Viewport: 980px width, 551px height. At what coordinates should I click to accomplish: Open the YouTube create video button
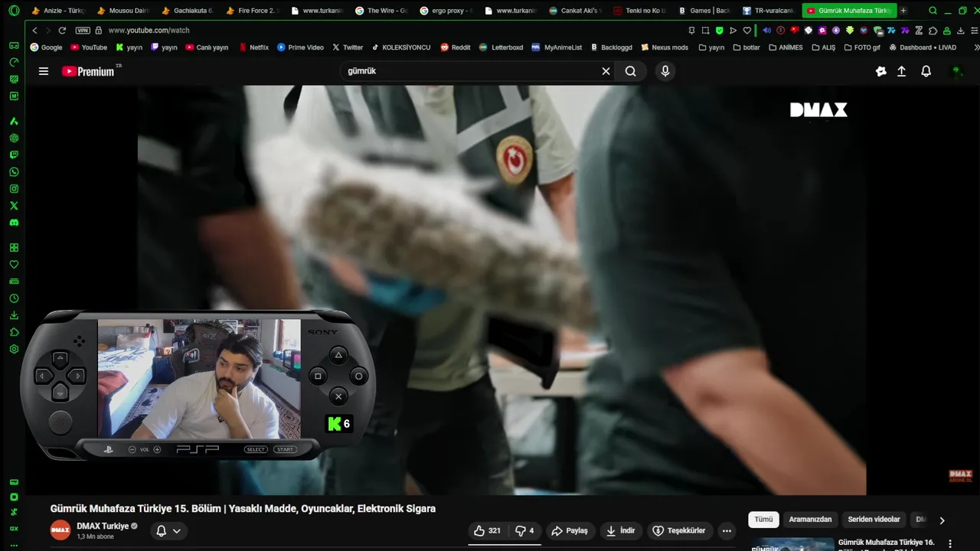click(901, 71)
